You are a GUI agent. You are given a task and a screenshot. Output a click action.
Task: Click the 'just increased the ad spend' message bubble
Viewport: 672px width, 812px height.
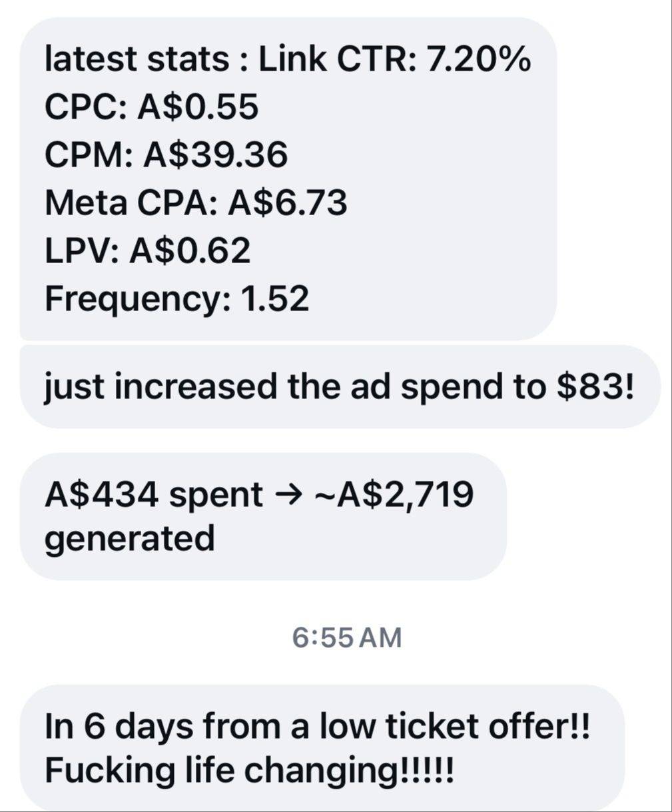[340, 387]
